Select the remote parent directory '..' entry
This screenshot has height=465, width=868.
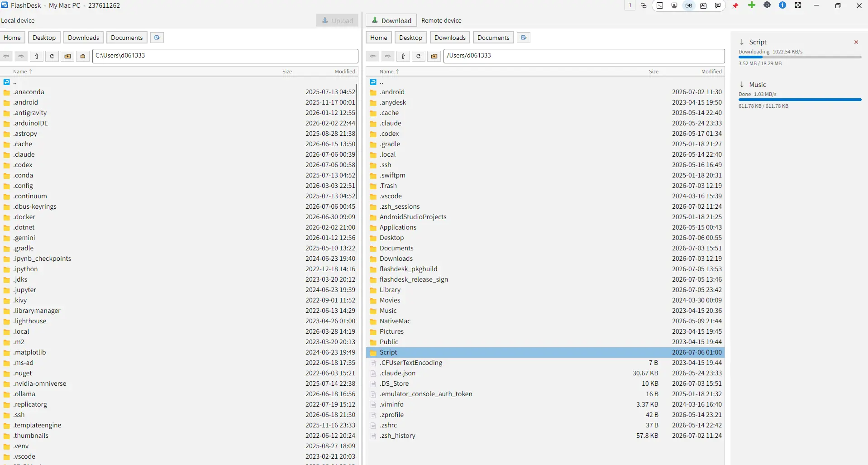[x=545, y=82]
